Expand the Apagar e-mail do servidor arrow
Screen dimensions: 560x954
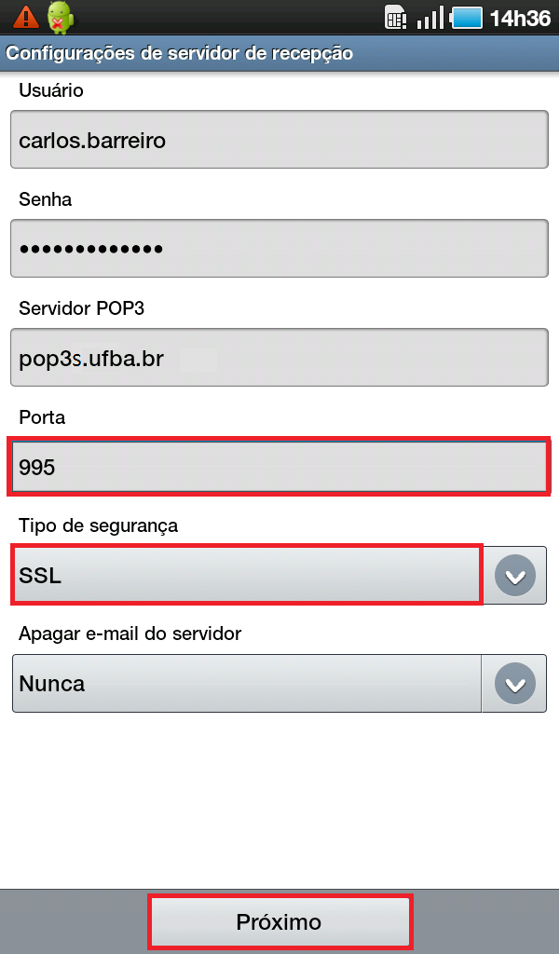tap(515, 684)
